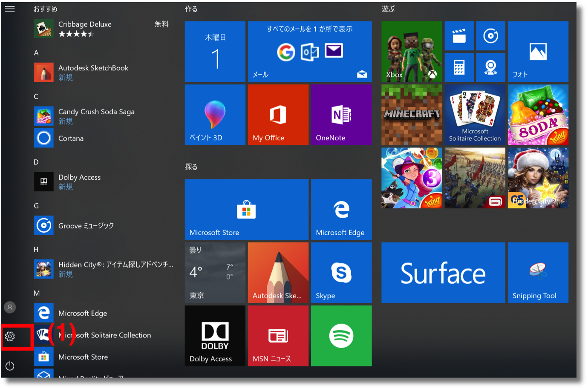Screen dimensions: 588x389
Task: Open the Xbox tile
Action: click(x=412, y=52)
